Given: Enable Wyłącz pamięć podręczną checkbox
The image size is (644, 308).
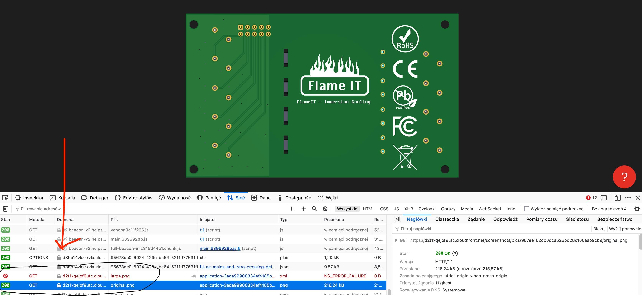Looking at the screenshot, I should (527, 209).
